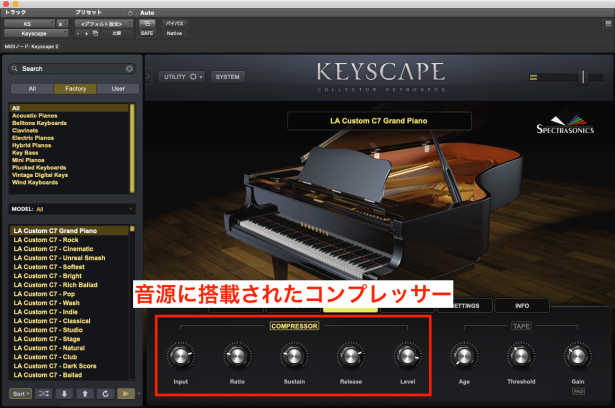Screen dimensions: 615x408
Task: Click the master volume slider handle
Action: coord(583,77)
